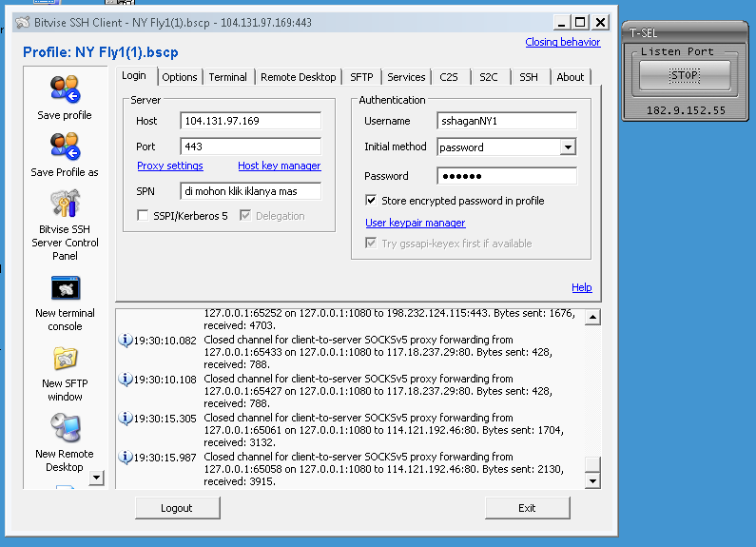
Task: Click 182.9.152.55 address in T-SEL window
Action: [686, 110]
